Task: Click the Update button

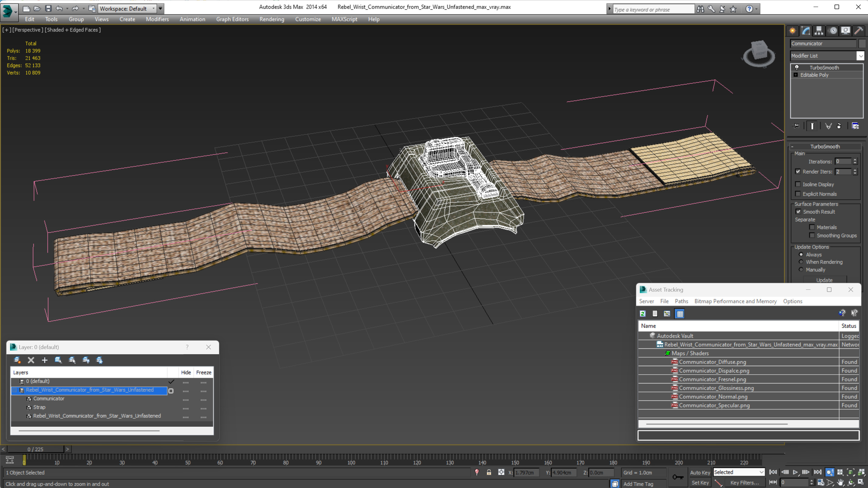Action: point(824,280)
